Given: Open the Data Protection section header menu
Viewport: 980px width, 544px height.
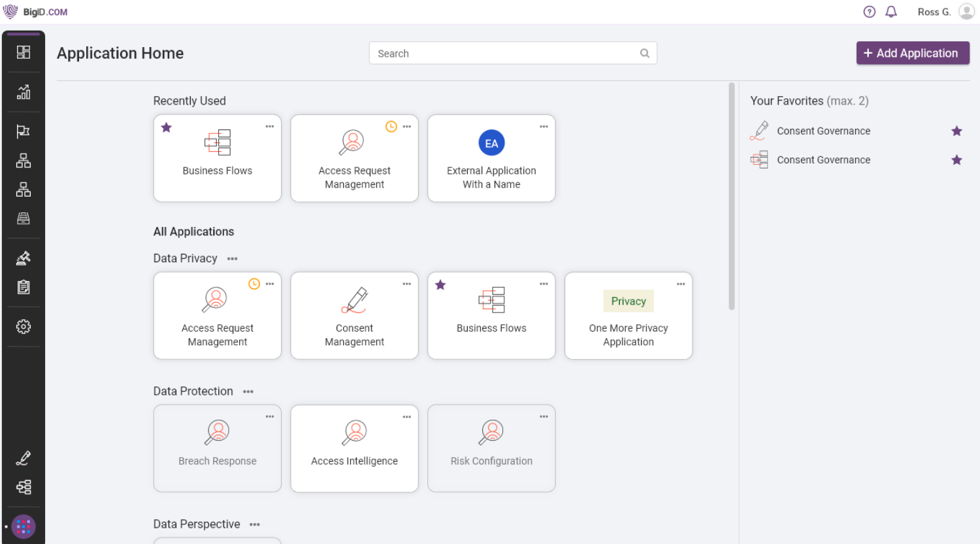Looking at the screenshot, I should pos(248,391).
